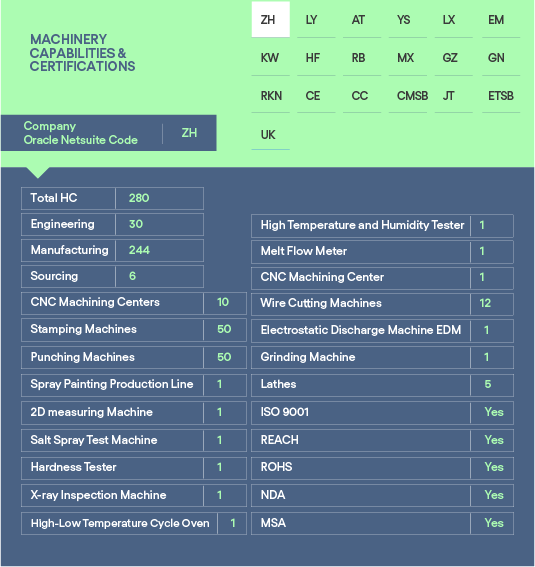The height and width of the screenshot is (567, 535).
Task: Click the Company Oracle Netsuite Code label
Action: click(x=81, y=133)
